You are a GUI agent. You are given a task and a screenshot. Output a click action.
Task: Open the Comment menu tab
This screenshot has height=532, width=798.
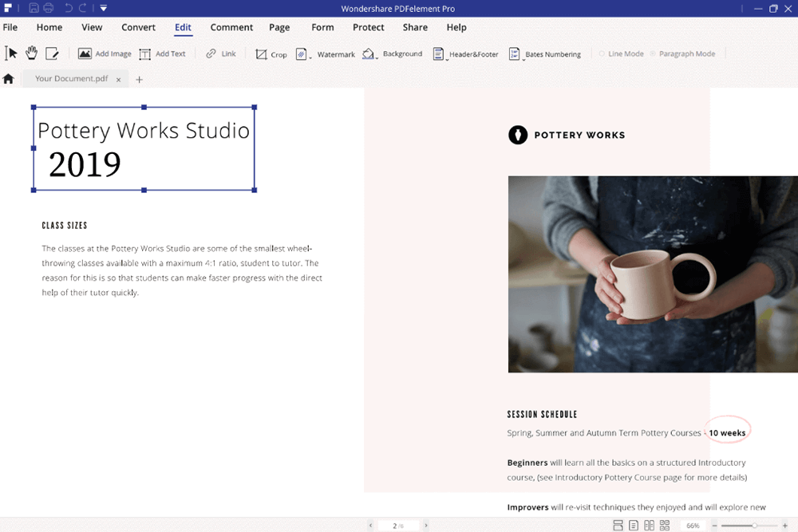tap(231, 27)
